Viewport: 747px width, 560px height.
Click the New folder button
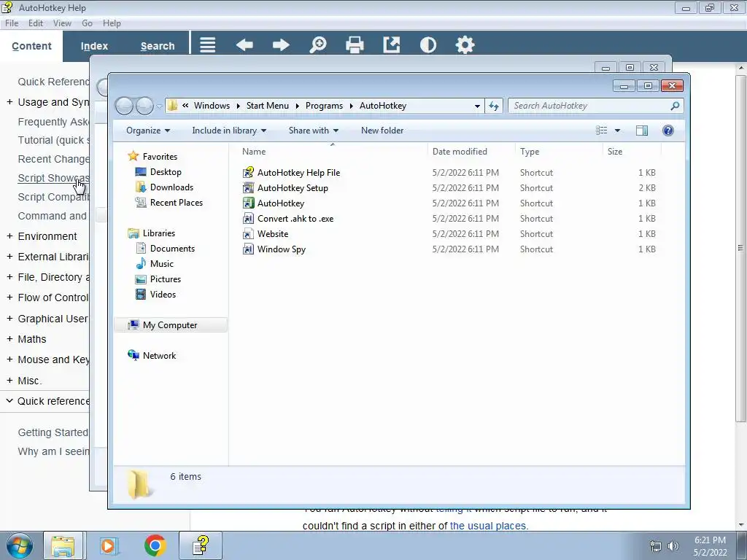pos(382,131)
